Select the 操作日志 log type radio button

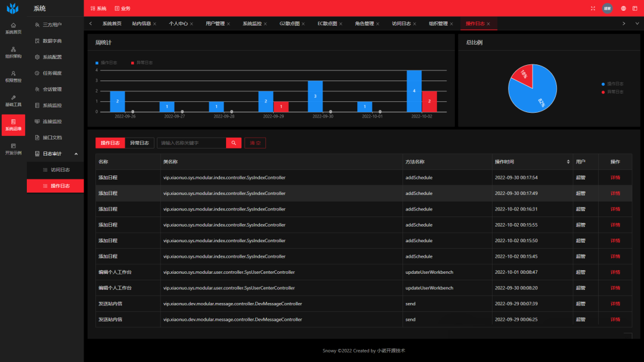pos(110,143)
